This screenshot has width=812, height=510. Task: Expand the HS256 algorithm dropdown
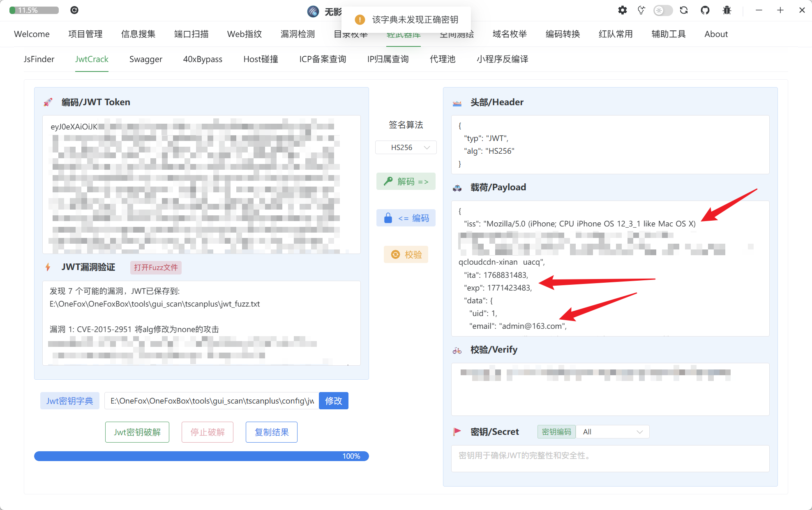406,148
